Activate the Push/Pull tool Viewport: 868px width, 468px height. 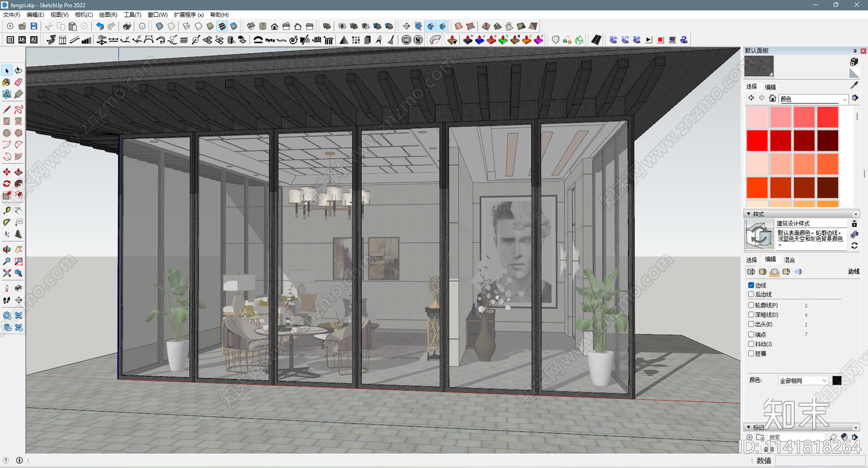click(18, 172)
